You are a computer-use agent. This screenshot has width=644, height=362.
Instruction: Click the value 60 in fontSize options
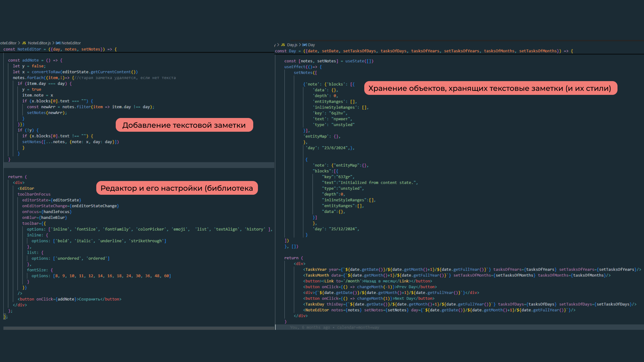[x=166, y=276]
